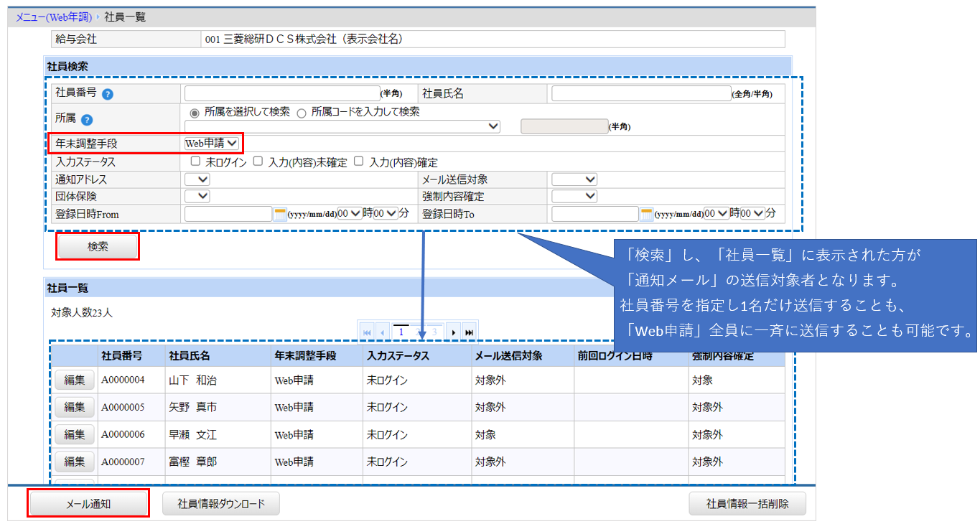Click 編集 for 早瀬 文江

(x=75, y=434)
